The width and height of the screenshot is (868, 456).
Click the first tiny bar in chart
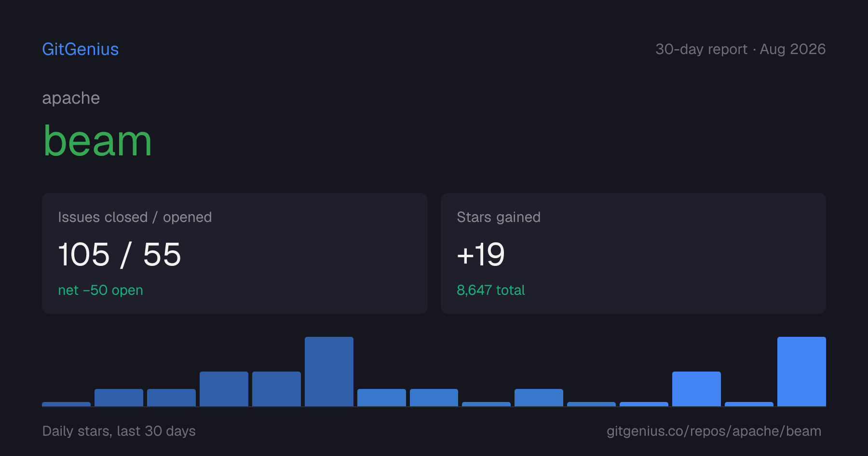[x=66, y=404]
